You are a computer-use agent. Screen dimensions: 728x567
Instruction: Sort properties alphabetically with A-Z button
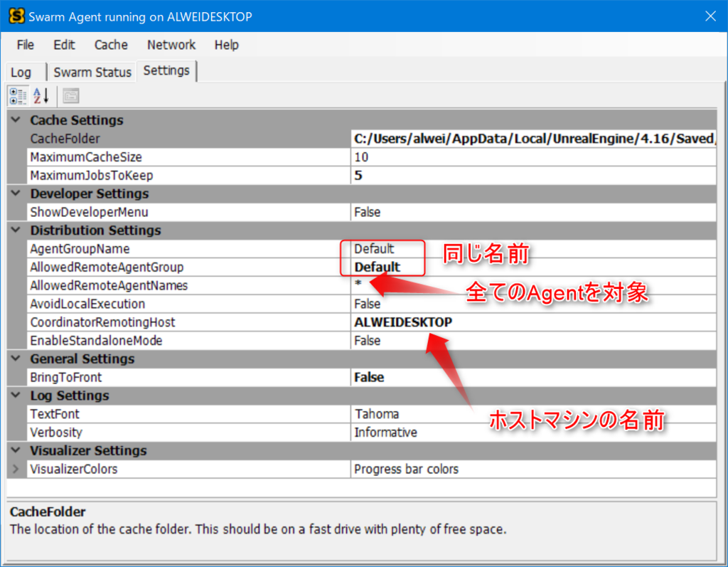41,96
